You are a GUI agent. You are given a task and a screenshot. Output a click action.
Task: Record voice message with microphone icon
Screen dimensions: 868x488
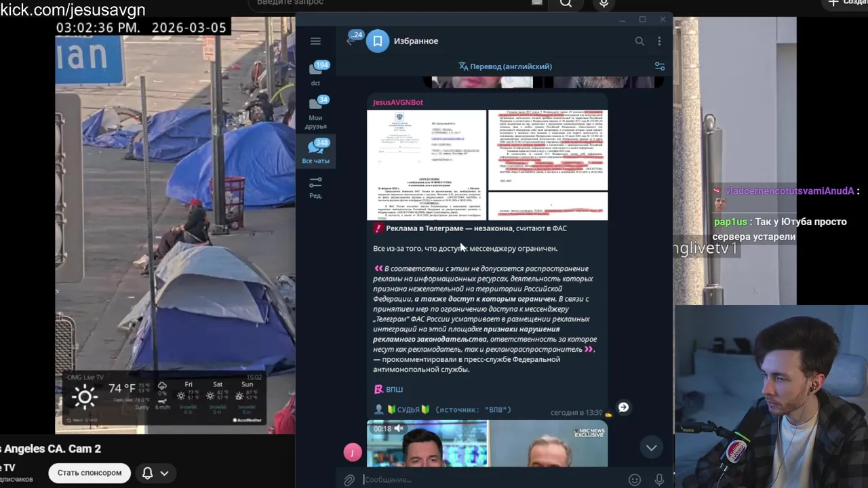click(659, 480)
